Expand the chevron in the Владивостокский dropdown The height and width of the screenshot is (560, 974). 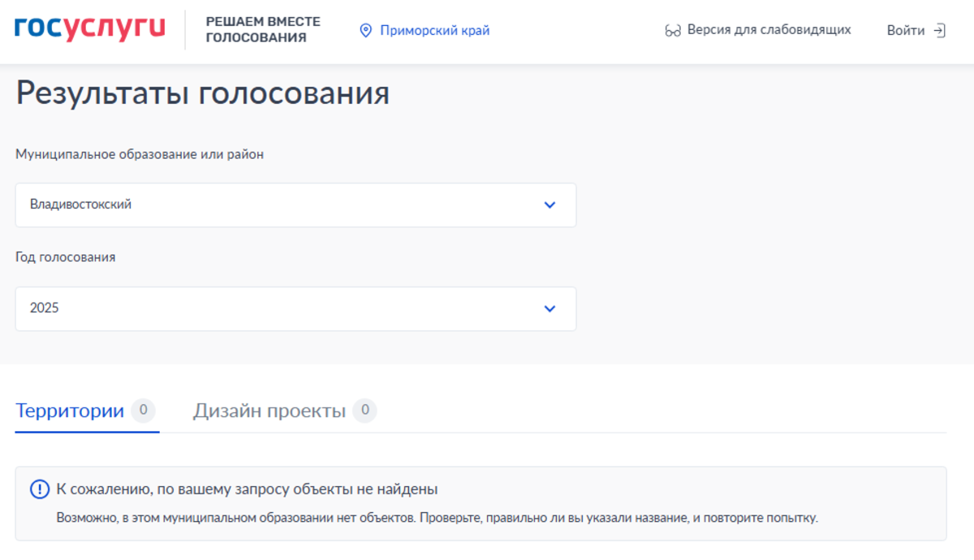pos(549,205)
